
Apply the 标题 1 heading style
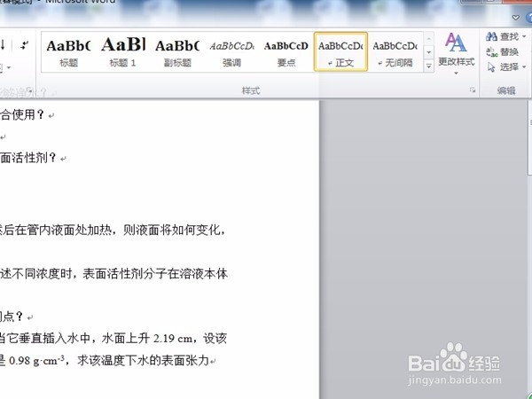pyautogui.click(x=123, y=52)
